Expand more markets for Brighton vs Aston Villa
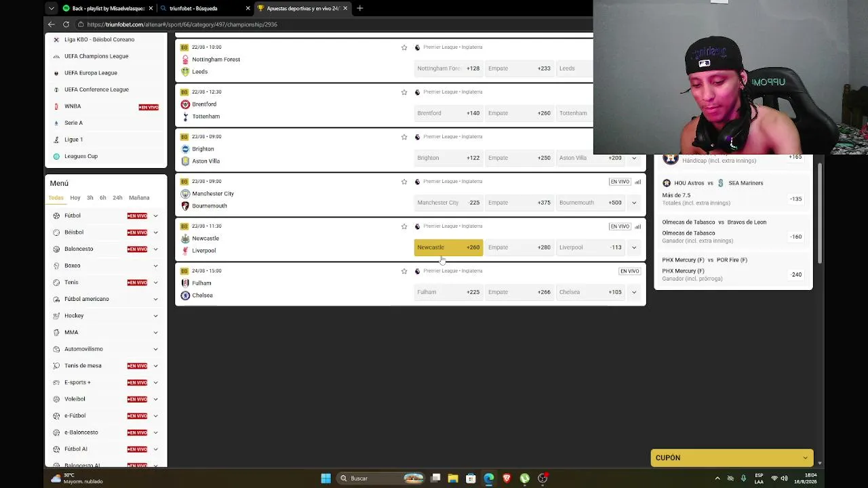The width and height of the screenshot is (868, 488). point(634,158)
